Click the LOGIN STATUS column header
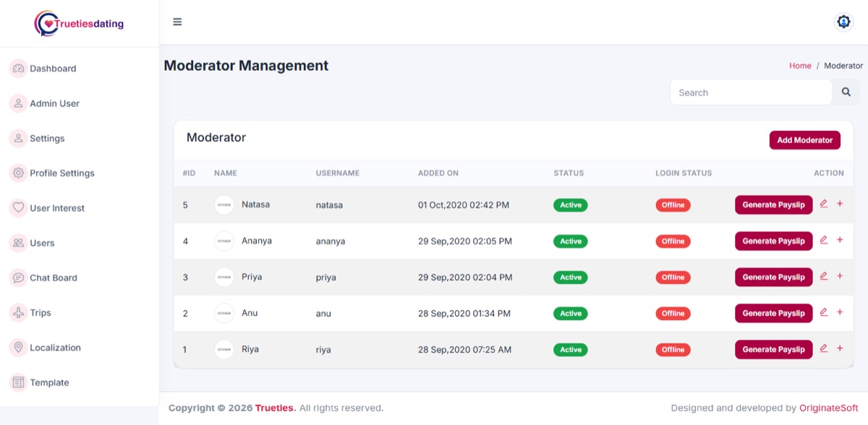Image resolution: width=868 pixels, height=425 pixels. click(x=684, y=173)
